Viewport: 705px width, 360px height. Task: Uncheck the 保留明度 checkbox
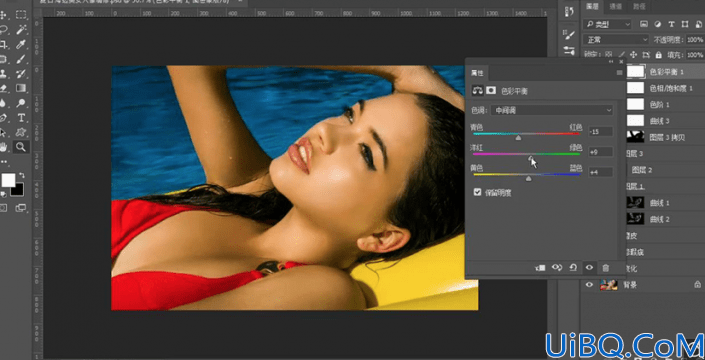[x=477, y=192]
